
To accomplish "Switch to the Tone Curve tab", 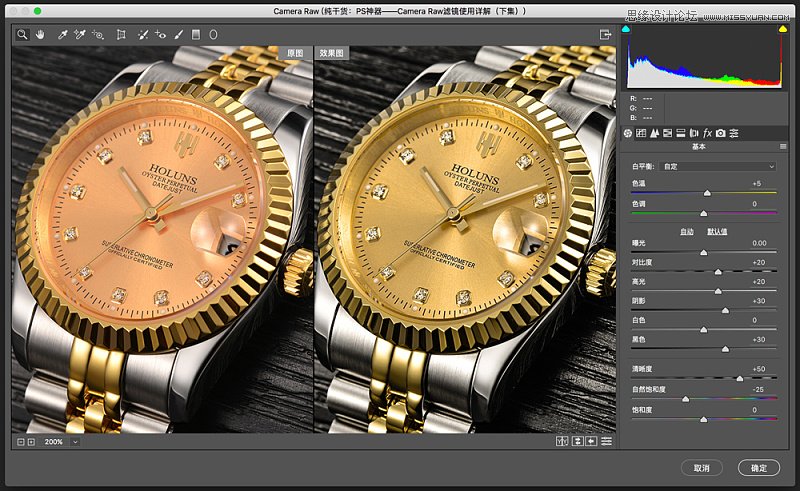I will [641, 132].
